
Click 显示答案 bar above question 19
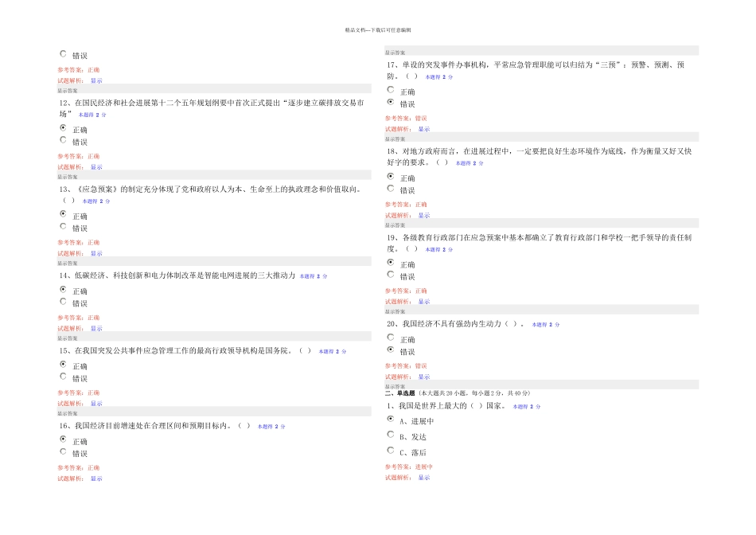[x=541, y=224]
